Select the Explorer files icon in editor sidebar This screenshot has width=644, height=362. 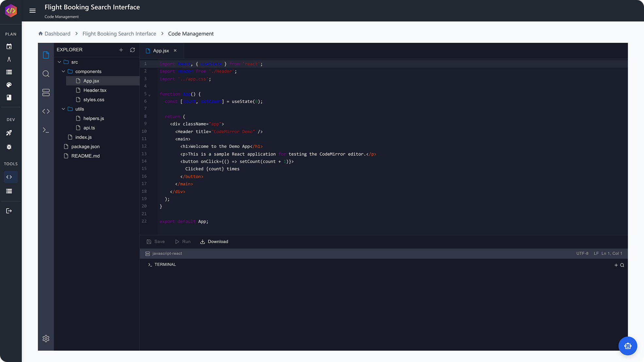tap(46, 55)
